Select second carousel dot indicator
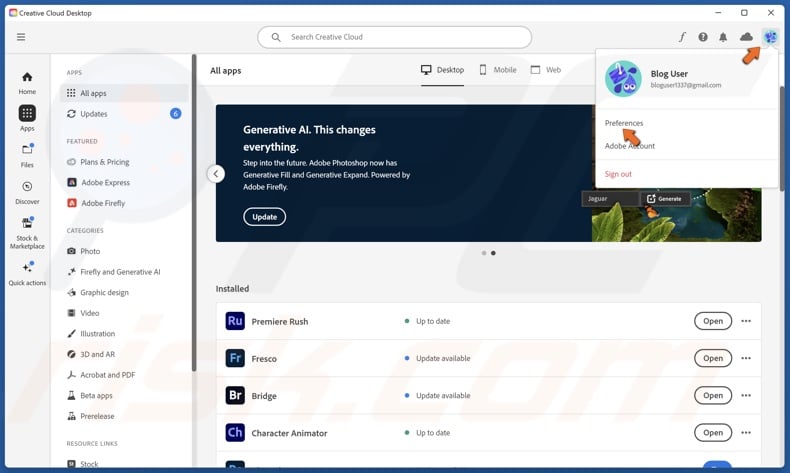 [493, 253]
